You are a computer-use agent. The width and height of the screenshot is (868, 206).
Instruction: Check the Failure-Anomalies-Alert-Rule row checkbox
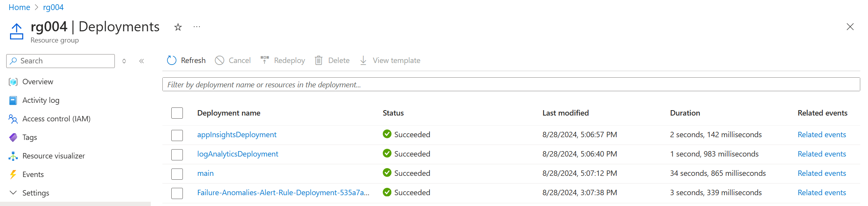click(177, 193)
